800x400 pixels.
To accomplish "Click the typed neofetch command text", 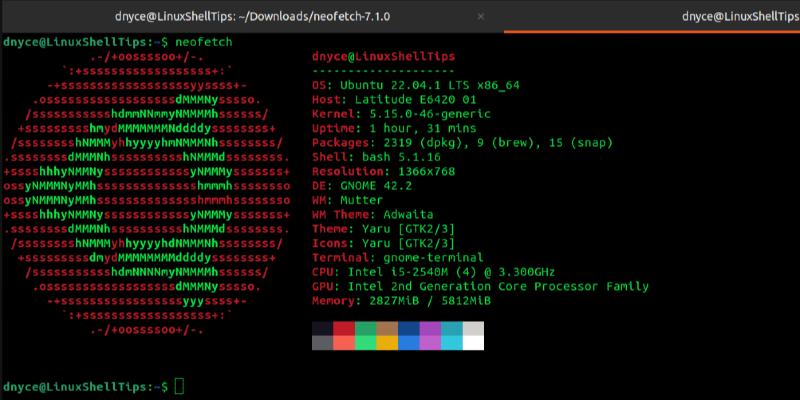I will click(x=203, y=42).
